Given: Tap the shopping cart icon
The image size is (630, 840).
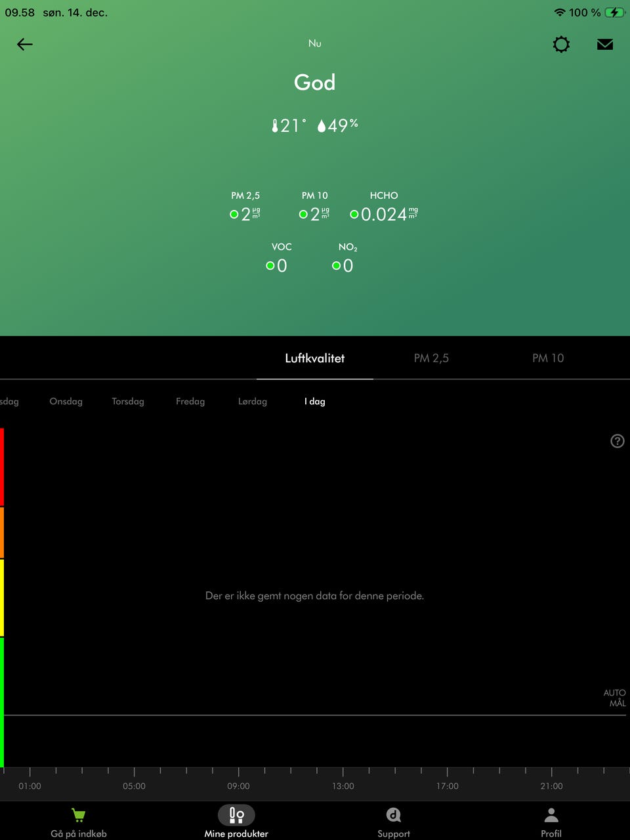Looking at the screenshot, I should tap(79, 815).
